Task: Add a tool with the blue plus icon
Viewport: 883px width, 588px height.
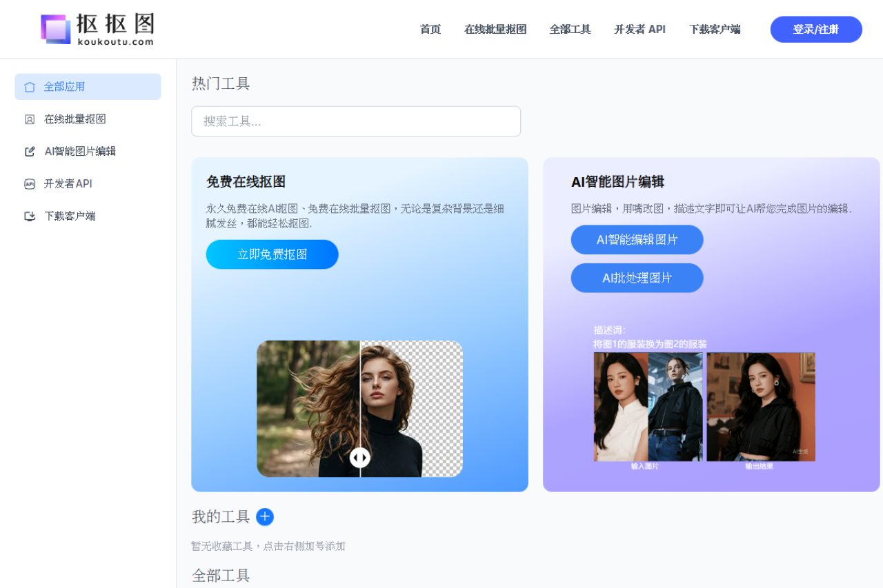Action: (x=265, y=517)
